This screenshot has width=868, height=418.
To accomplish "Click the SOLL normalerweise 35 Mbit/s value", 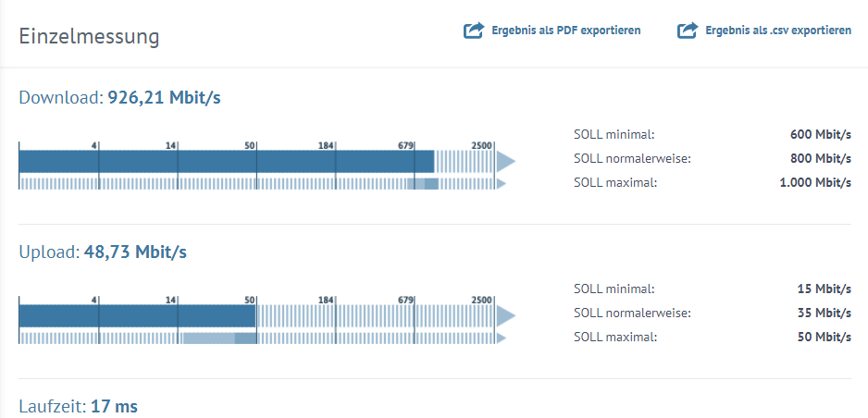I will pyautogui.click(x=824, y=313).
